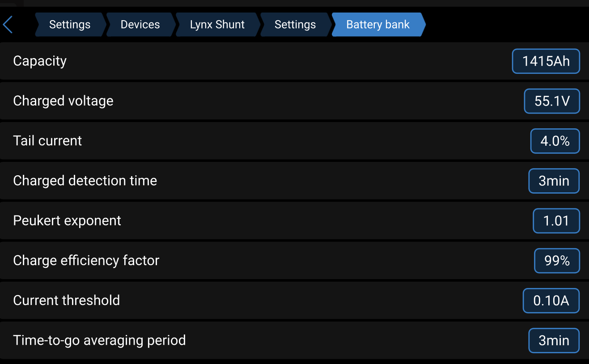Open the Settings breadcrumb before Devices
This screenshot has height=364, width=589.
pyautogui.click(x=70, y=25)
